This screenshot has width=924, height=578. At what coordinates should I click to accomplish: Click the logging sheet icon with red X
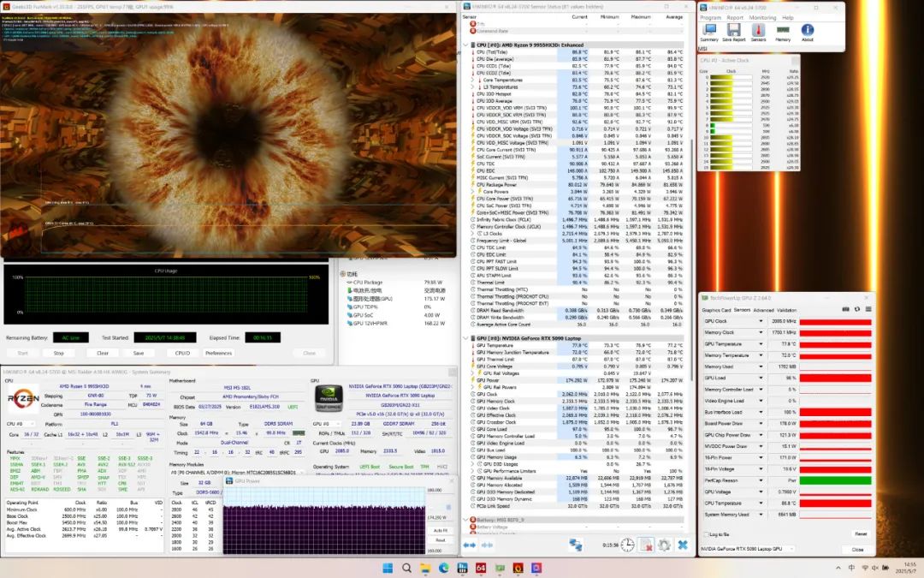click(646, 545)
